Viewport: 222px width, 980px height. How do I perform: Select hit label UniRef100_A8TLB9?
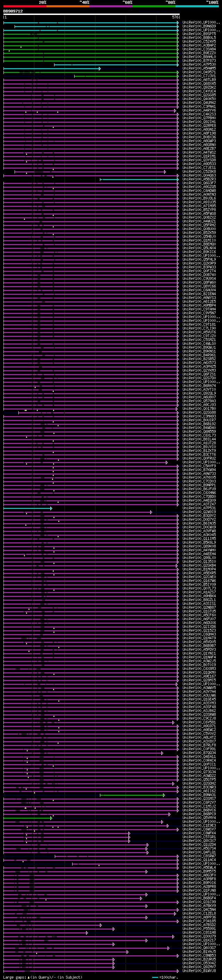tap(199, 80)
